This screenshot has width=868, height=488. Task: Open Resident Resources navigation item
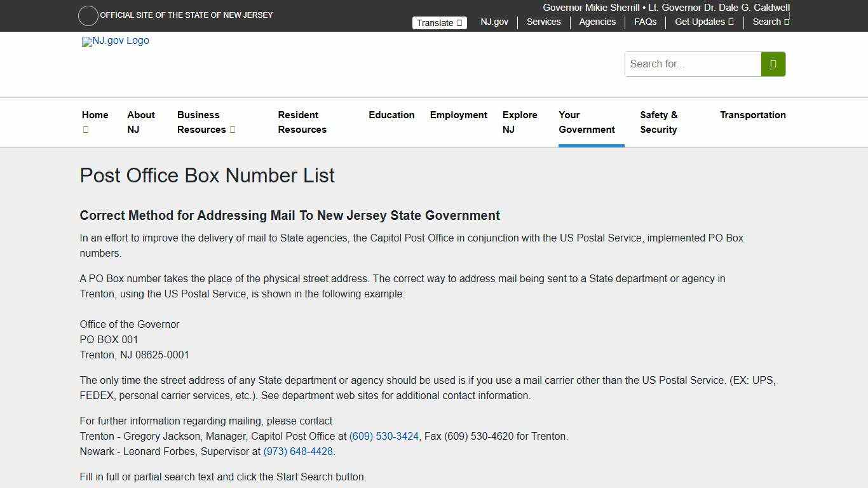pyautogui.click(x=302, y=122)
